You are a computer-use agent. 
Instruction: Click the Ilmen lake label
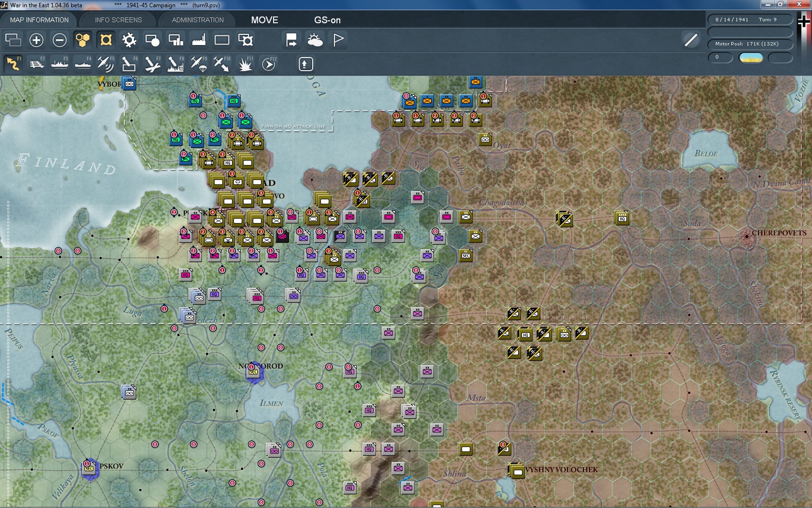[x=272, y=403]
